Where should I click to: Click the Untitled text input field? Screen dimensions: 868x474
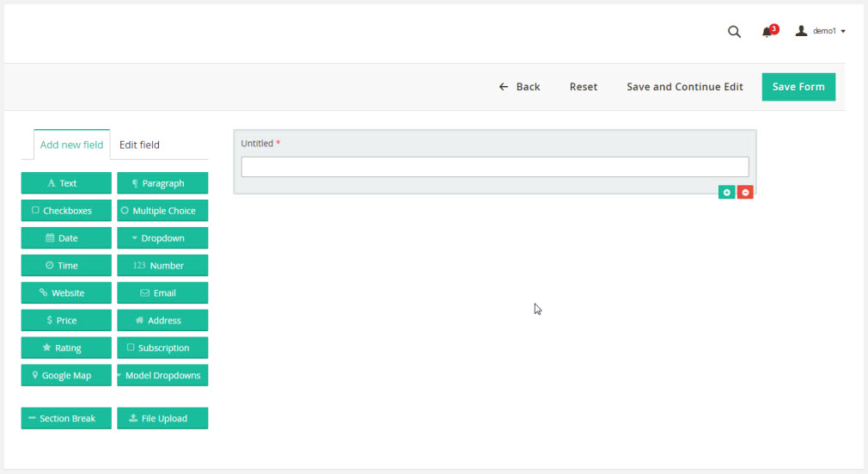pyautogui.click(x=494, y=167)
